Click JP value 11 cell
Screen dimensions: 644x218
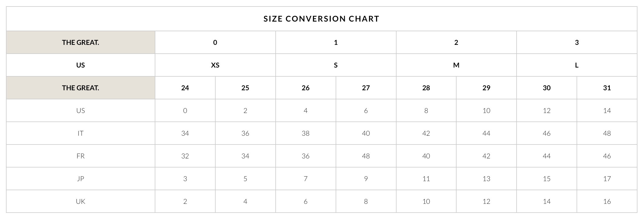426,179
